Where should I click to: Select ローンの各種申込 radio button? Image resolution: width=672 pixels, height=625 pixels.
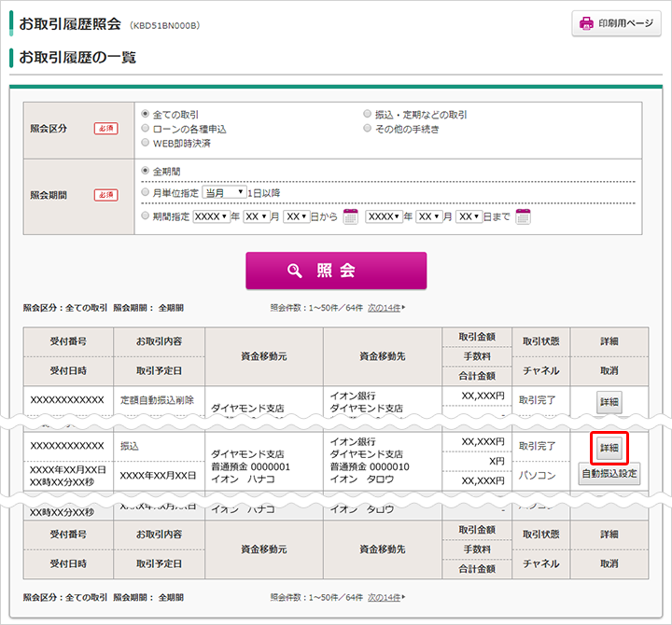(x=146, y=128)
